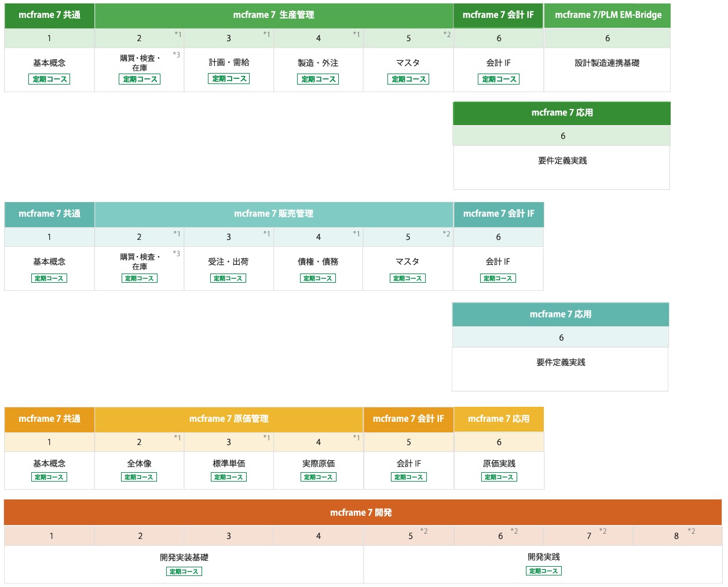Click the mcframe 7 開発 header
The image size is (728, 587).
coord(363,513)
